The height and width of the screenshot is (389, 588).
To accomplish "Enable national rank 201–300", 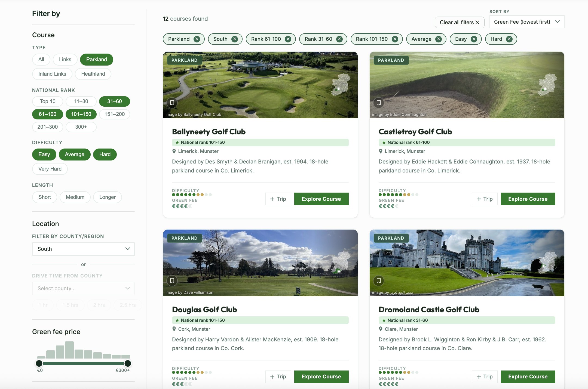I will [x=48, y=127].
